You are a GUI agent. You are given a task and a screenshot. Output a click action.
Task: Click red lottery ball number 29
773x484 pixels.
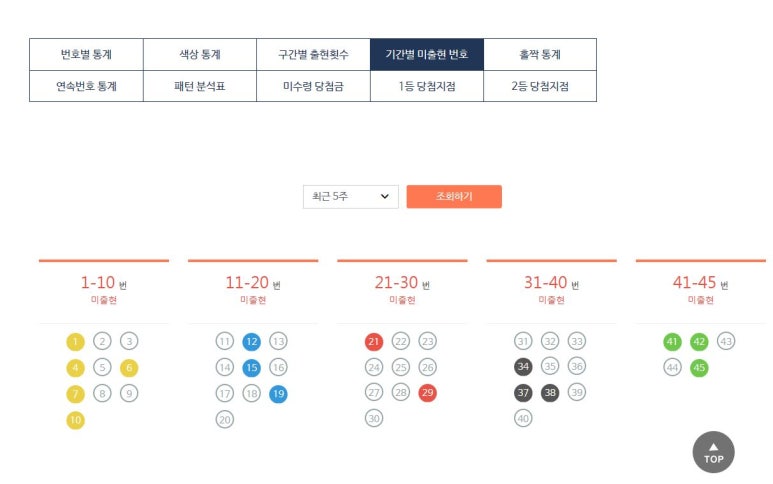428,393
